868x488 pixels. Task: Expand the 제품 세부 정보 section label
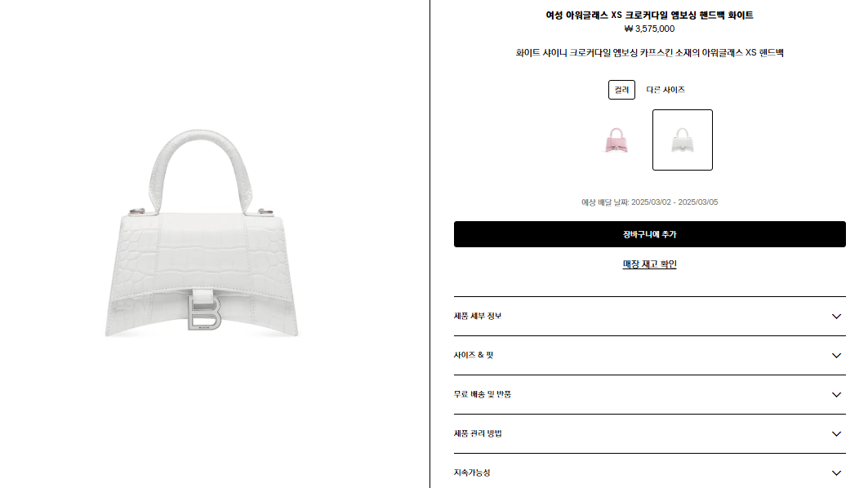tap(477, 316)
